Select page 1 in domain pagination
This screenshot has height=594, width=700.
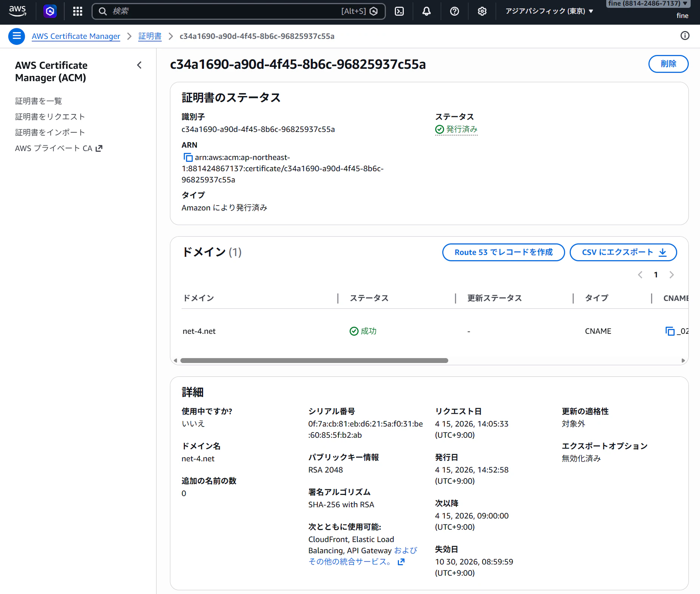(656, 275)
